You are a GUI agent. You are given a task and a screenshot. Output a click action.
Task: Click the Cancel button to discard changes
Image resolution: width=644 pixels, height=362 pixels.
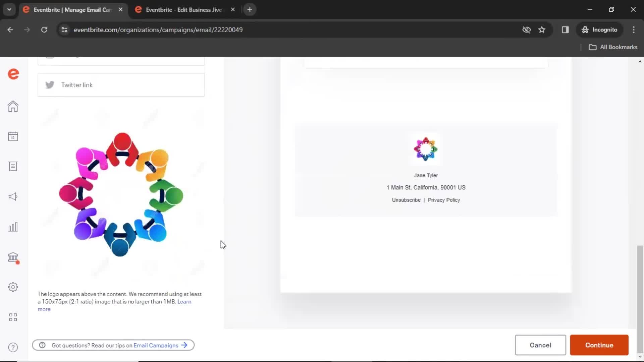coord(540,345)
